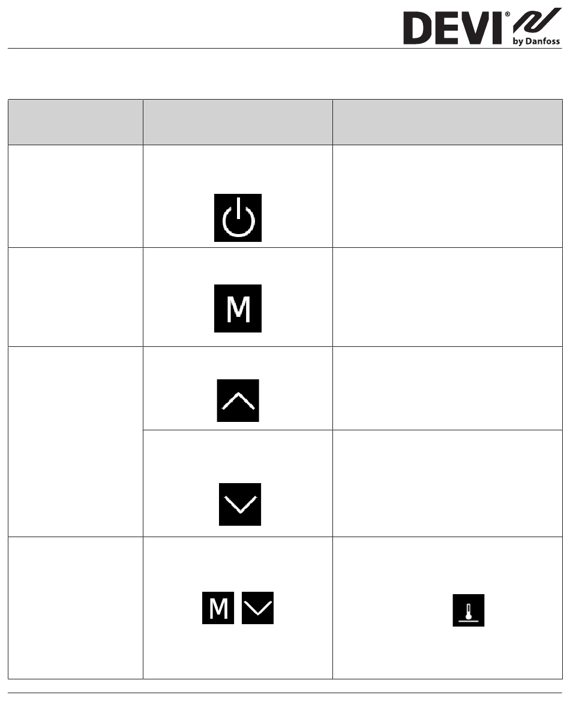Image resolution: width=570 pixels, height=728 pixels.
Task: Click the "by Danfoss" text under logo
Action: tap(536, 41)
